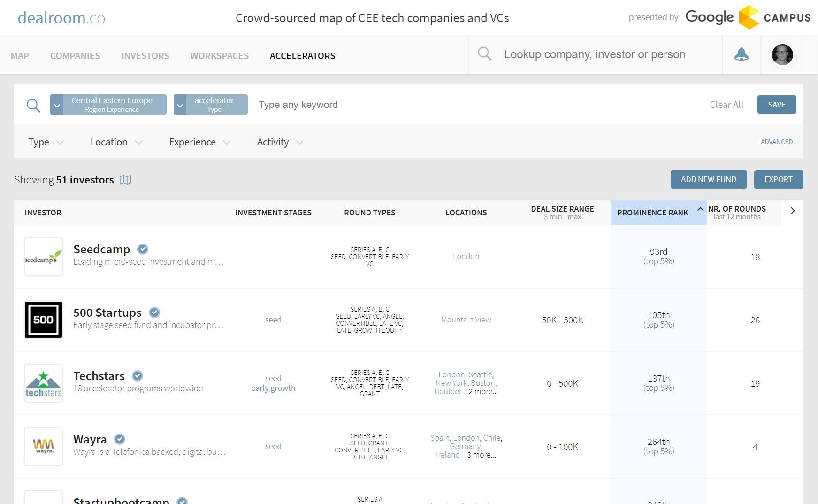Click Wayra's Ireland location link
Image resolution: width=818 pixels, height=504 pixels.
pos(448,455)
